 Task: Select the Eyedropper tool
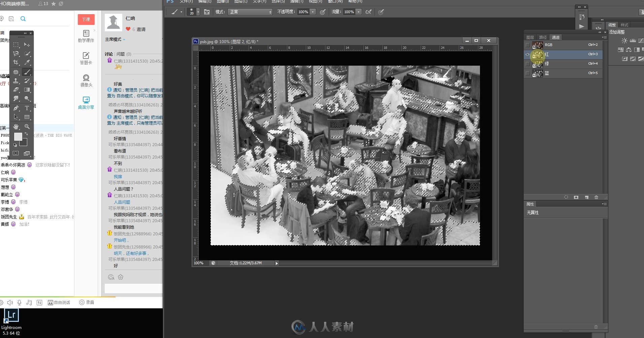(27, 62)
